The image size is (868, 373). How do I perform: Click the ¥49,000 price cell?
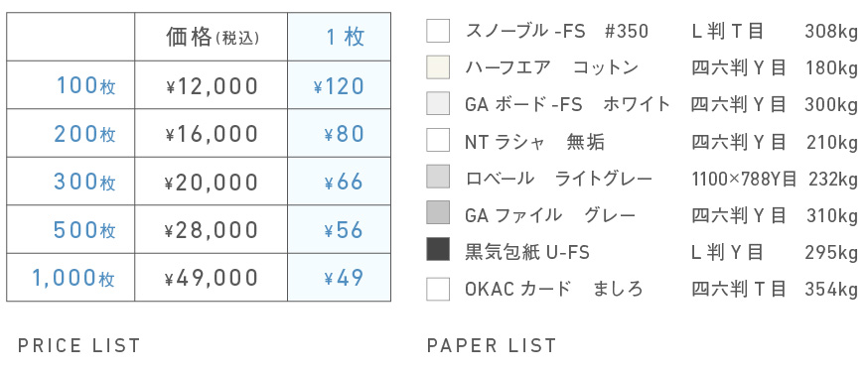coord(212,278)
